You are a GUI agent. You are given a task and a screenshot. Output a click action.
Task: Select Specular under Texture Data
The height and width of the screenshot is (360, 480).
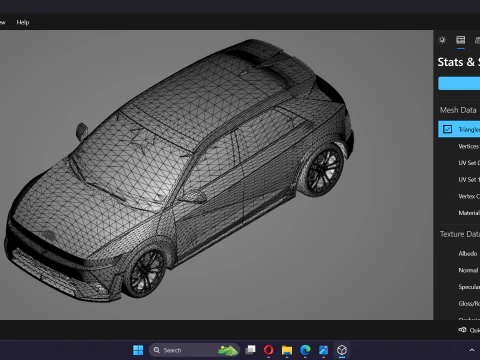pos(459,287)
